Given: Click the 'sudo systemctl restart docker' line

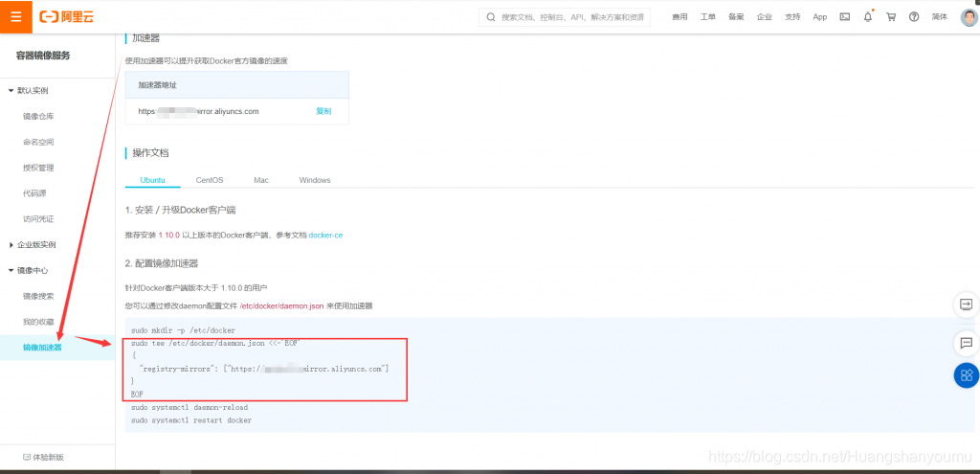Looking at the screenshot, I should [191, 420].
